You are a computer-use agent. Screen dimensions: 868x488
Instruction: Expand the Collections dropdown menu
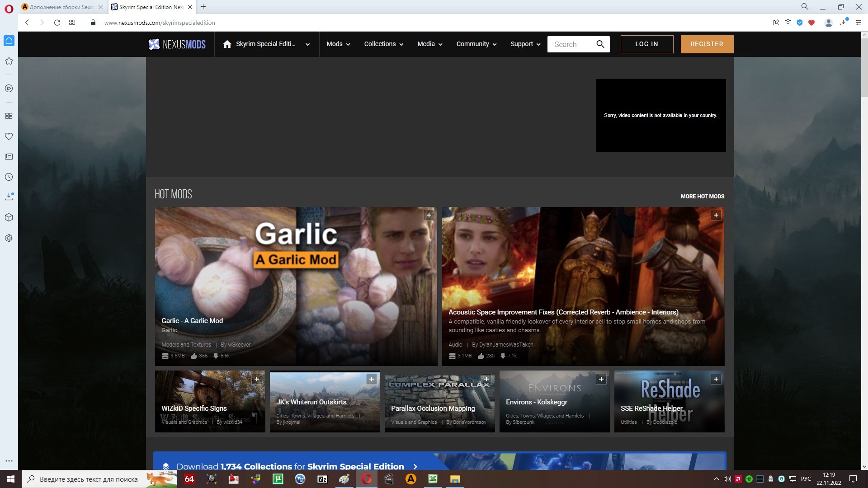tap(383, 44)
